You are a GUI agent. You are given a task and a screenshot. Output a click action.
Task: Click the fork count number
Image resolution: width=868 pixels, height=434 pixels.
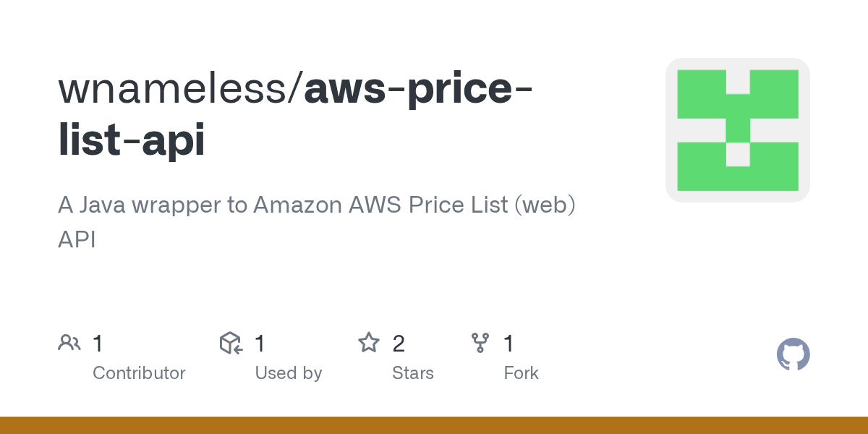point(509,344)
